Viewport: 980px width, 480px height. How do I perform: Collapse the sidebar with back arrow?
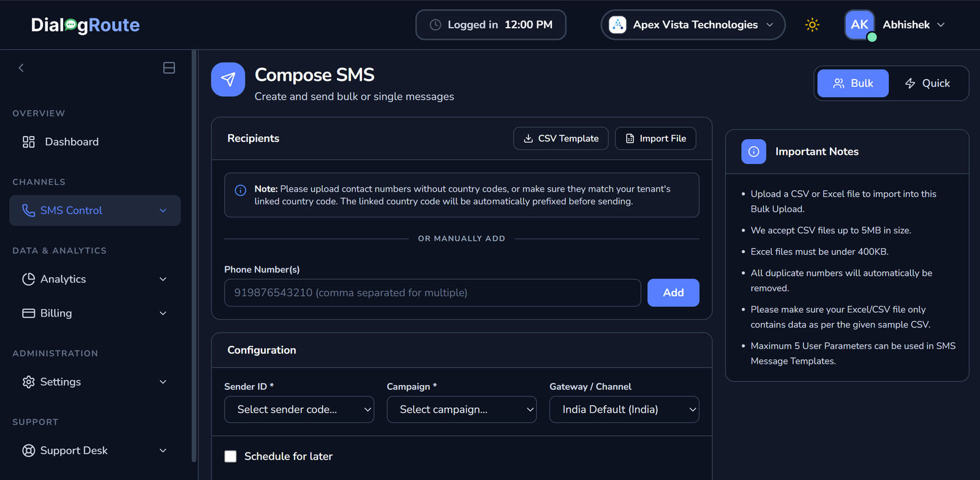(21, 68)
